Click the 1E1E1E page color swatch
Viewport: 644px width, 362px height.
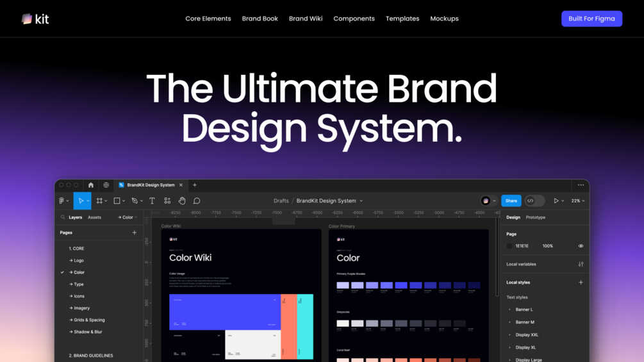[x=509, y=246]
